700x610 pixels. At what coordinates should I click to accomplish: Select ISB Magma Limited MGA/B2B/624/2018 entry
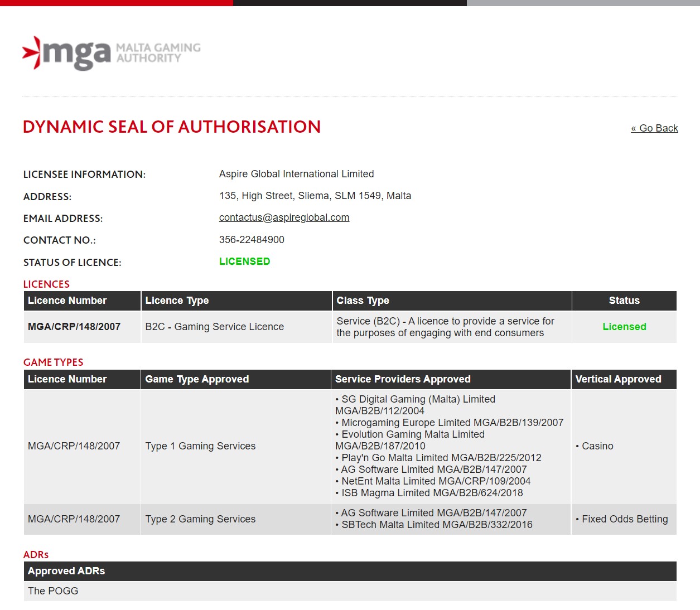pos(429,493)
